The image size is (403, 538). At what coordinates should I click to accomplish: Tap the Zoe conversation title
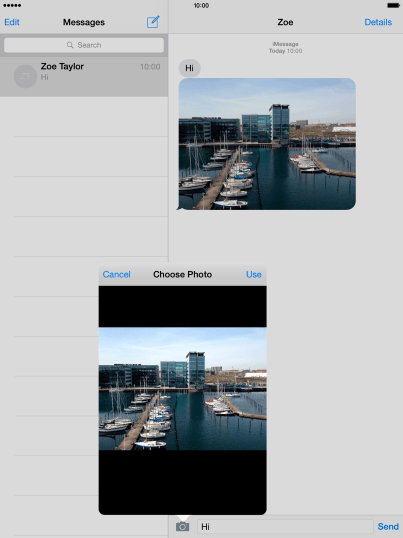click(285, 22)
